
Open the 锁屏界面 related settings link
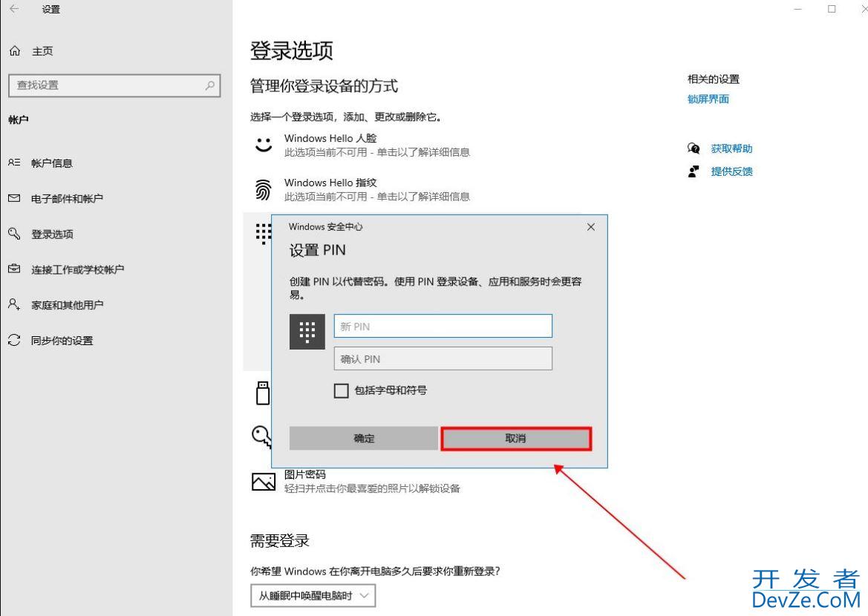pos(708,99)
